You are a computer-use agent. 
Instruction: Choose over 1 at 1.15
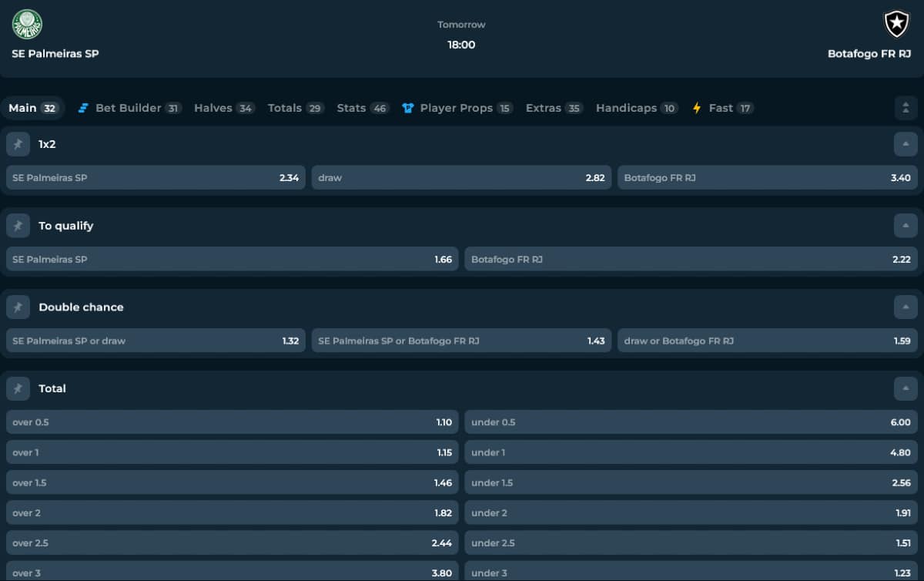tap(232, 452)
